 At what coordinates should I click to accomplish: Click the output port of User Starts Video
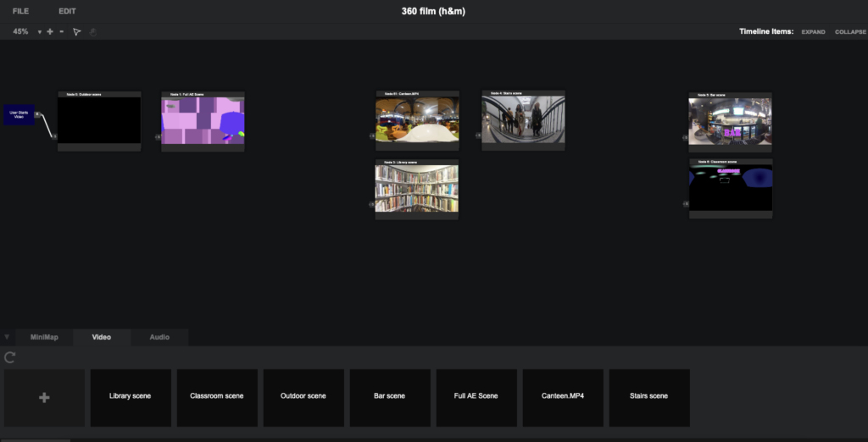pyautogui.click(x=37, y=114)
